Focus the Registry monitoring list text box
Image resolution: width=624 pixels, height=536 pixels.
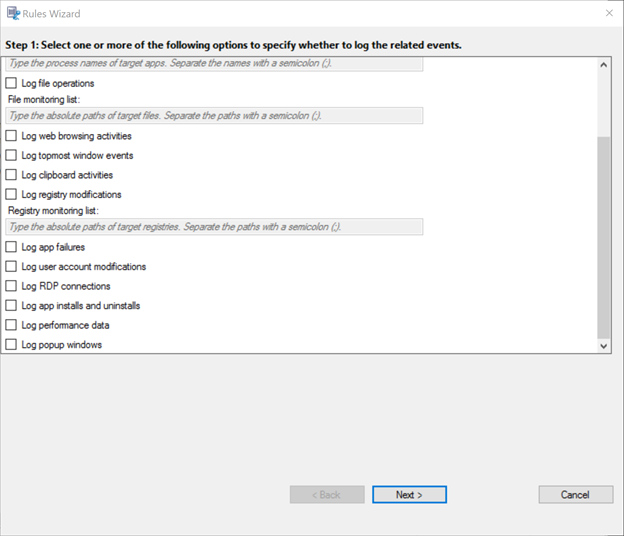pyautogui.click(x=214, y=227)
